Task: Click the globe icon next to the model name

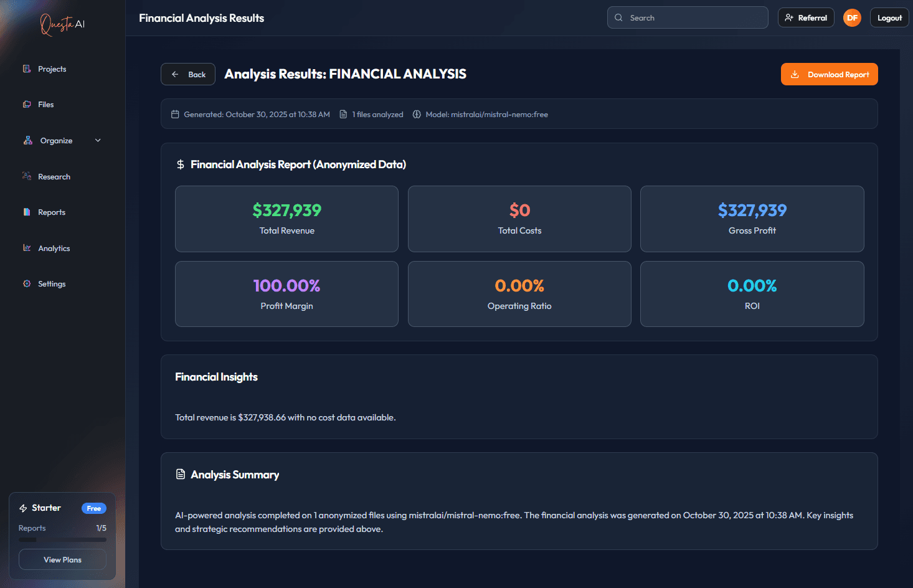Action: 417,114
